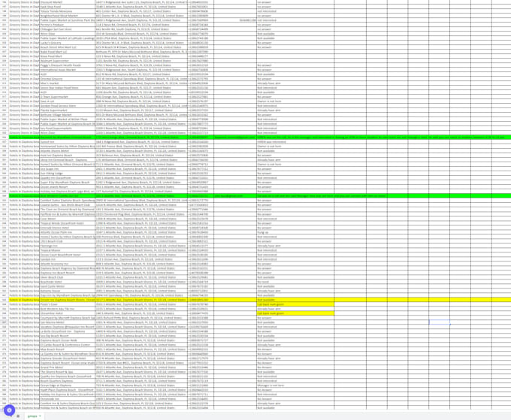This screenshot has width=511, height=420.
Task: Open the all sheets list icon
Action: click(x=18, y=416)
